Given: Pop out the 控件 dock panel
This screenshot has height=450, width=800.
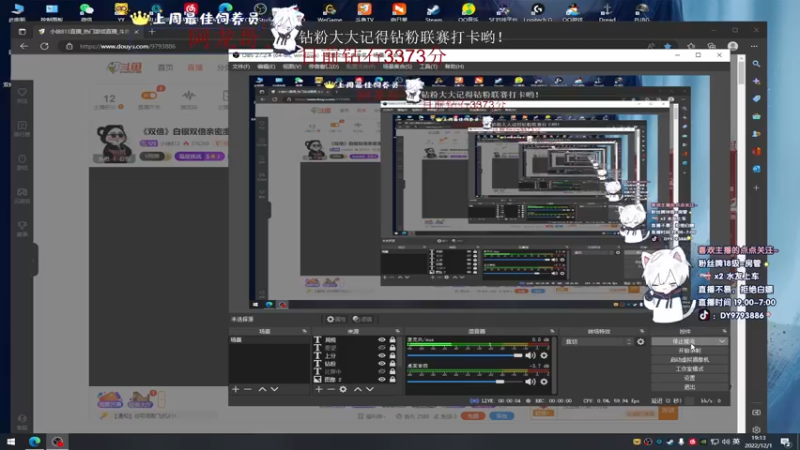Looking at the screenshot, I should (724, 331).
